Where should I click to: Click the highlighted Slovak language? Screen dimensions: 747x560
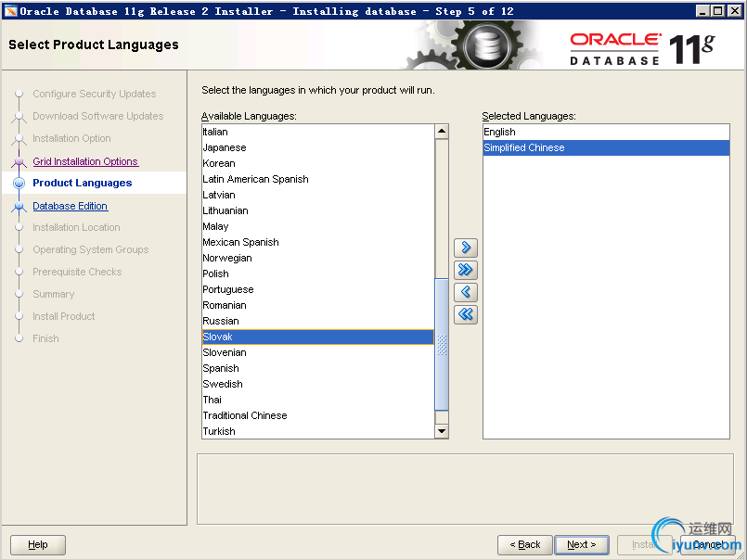coord(317,337)
